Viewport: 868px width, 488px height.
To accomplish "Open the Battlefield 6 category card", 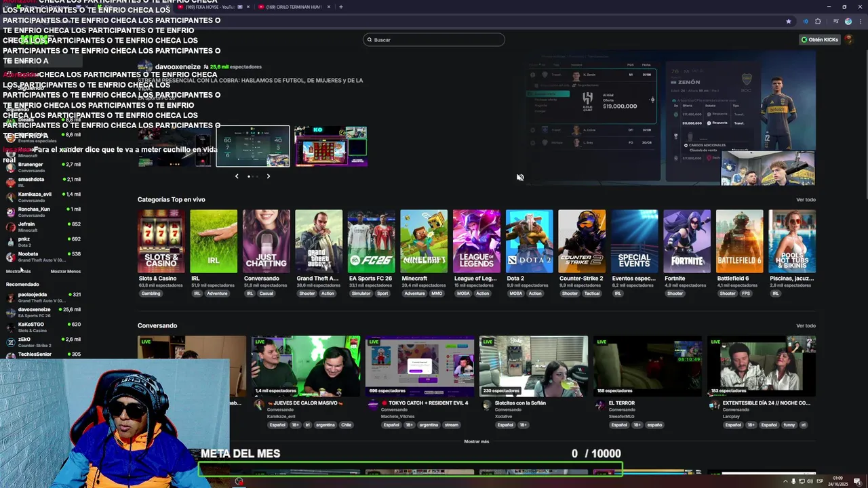I will pyautogui.click(x=739, y=241).
